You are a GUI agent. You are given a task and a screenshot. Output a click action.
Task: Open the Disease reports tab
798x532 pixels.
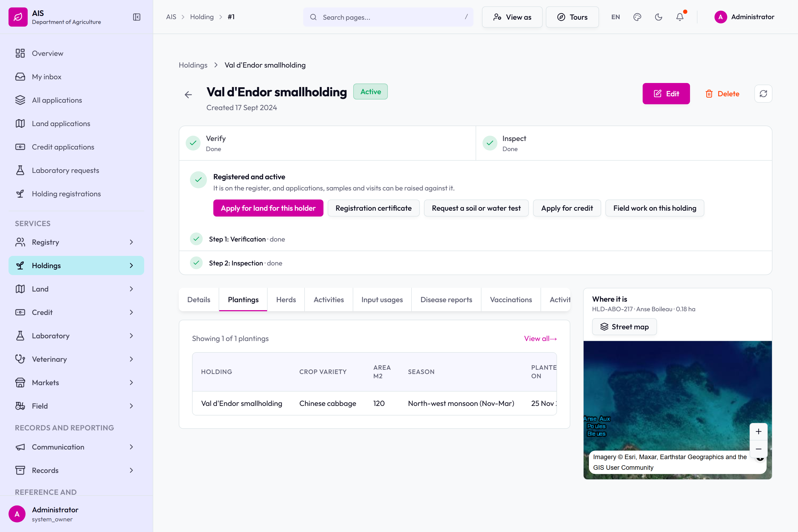pos(446,300)
